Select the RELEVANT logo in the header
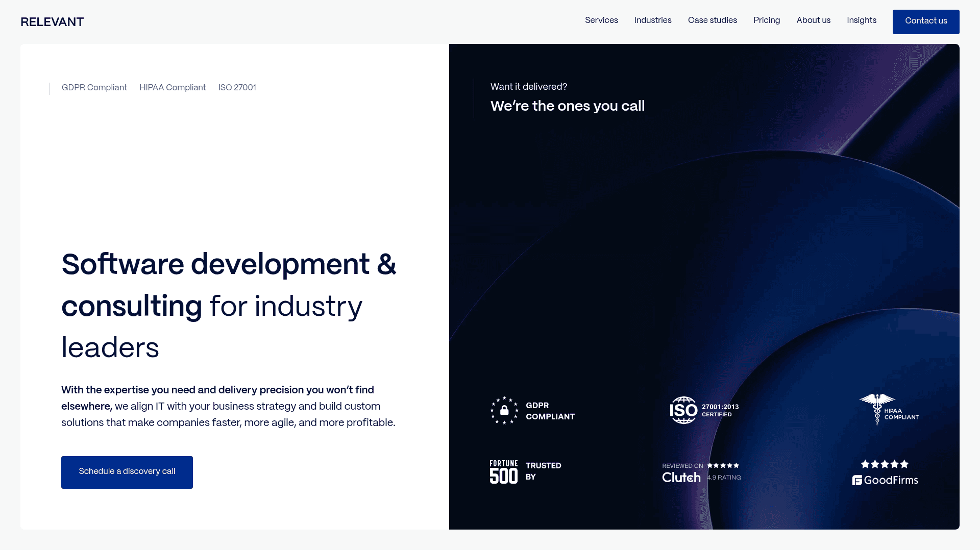The width and height of the screenshot is (980, 551). (52, 21)
